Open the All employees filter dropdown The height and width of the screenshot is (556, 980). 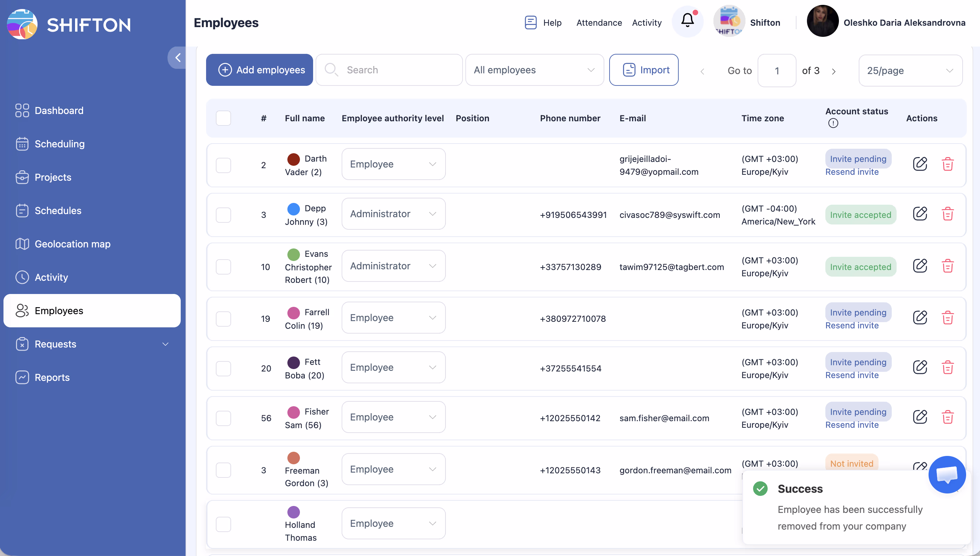(x=534, y=70)
